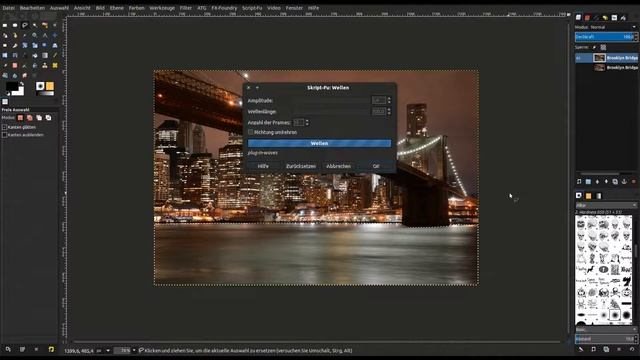
Task: Adjust the Deckkraft opacity spinner arrows
Action: click(x=636, y=37)
